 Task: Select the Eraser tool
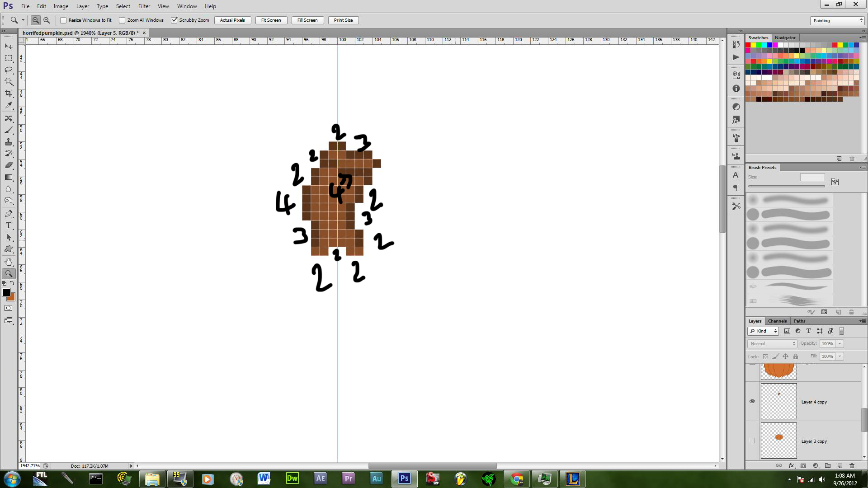[x=9, y=165]
